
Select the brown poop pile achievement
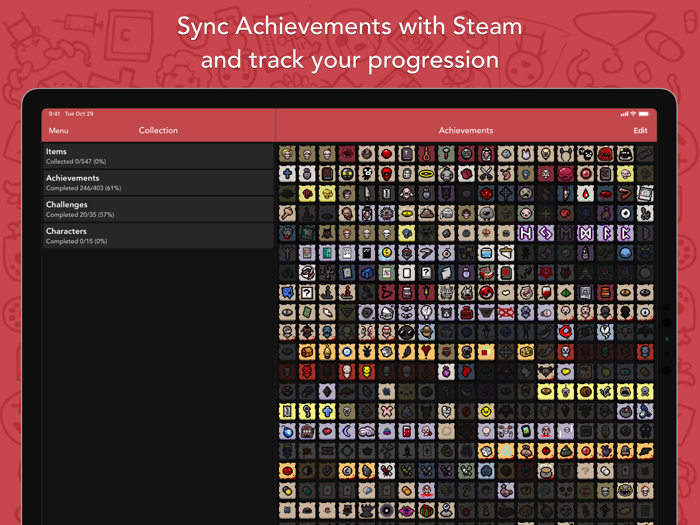click(x=426, y=213)
